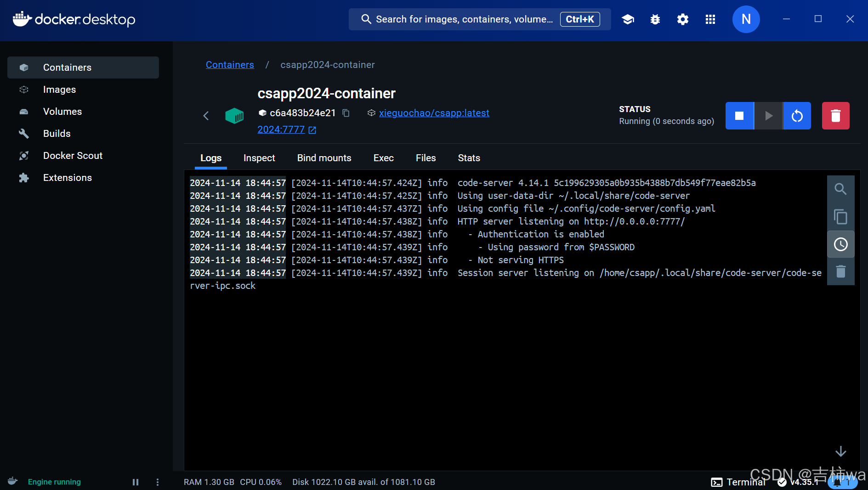Delete the container with the red trash button

(x=835, y=116)
